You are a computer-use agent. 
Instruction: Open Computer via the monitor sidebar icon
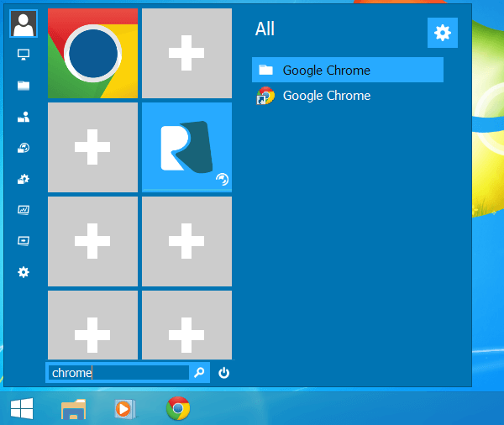pos(24,55)
